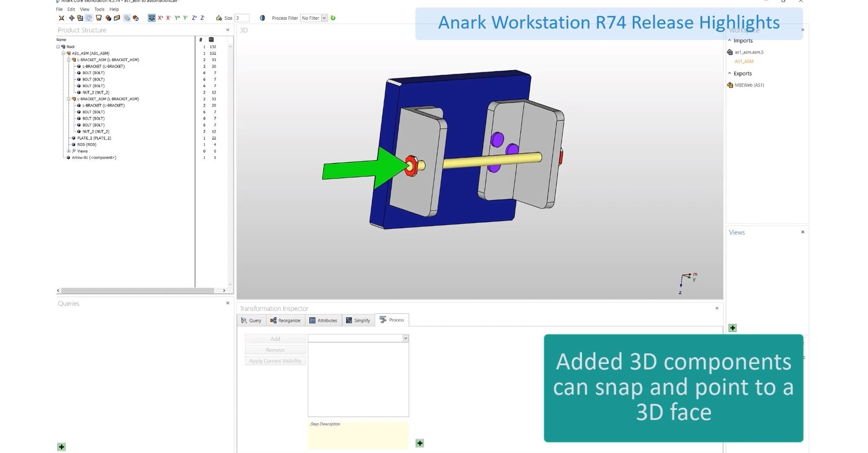
Task: Switch to the Simplify tab
Action: point(358,320)
